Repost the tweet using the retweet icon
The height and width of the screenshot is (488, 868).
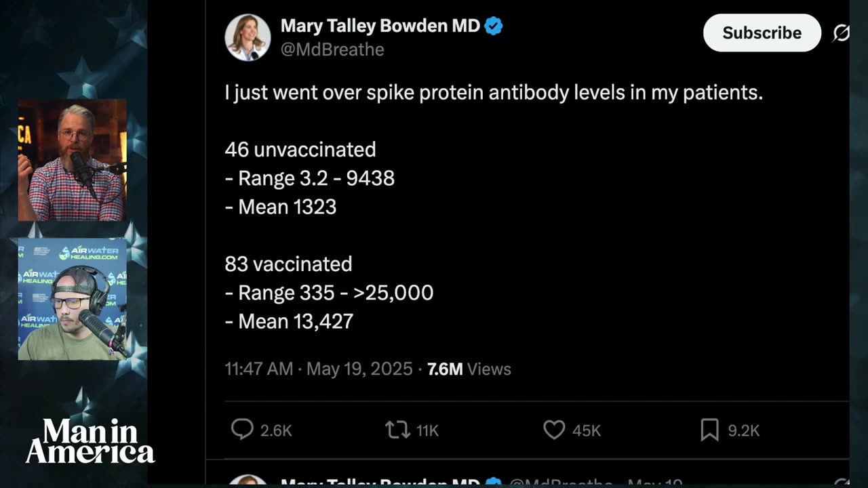coord(397,430)
